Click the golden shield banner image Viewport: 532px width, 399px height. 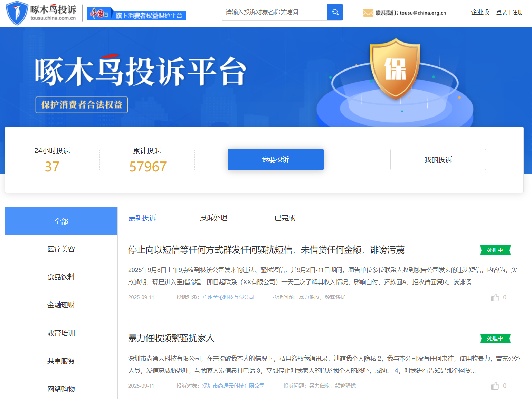395,69
